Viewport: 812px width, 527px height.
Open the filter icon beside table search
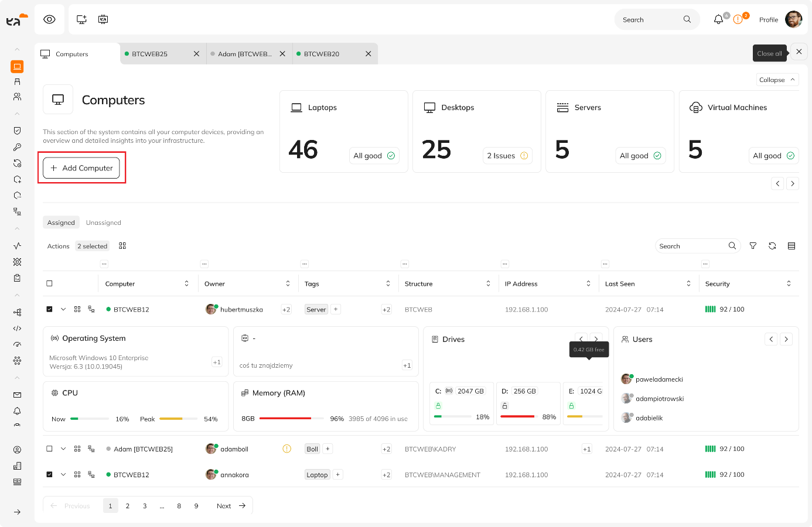click(753, 246)
